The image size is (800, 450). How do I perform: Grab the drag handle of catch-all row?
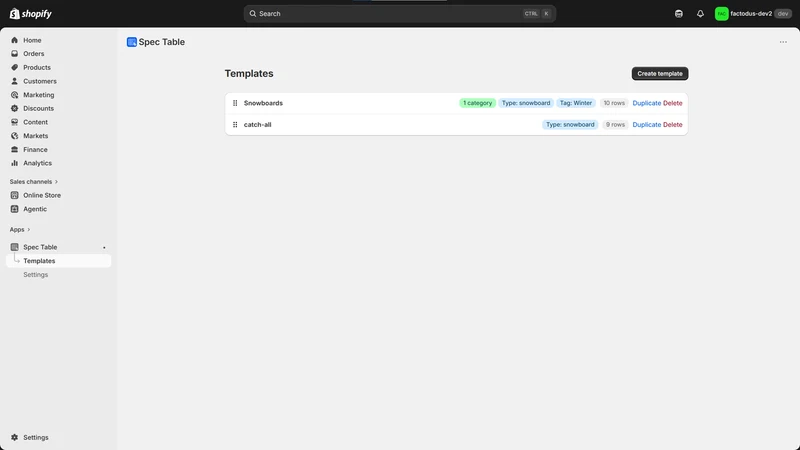pos(235,124)
